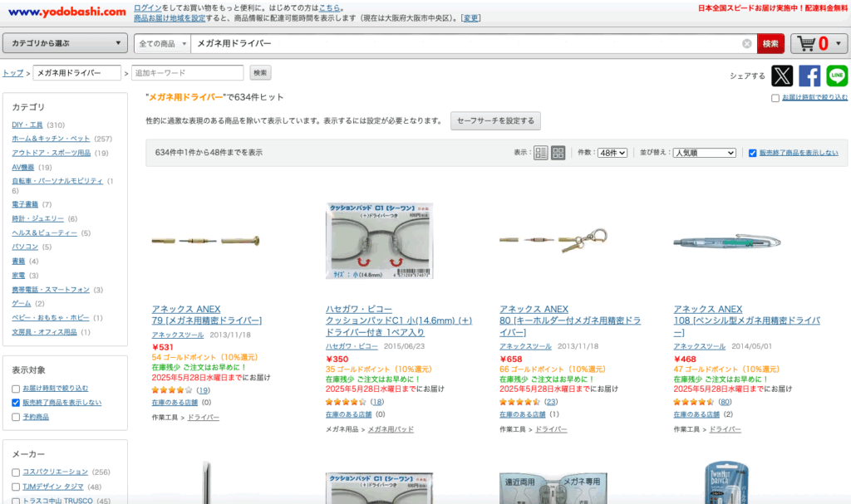Expand the cart dropdown arrow

839,43
